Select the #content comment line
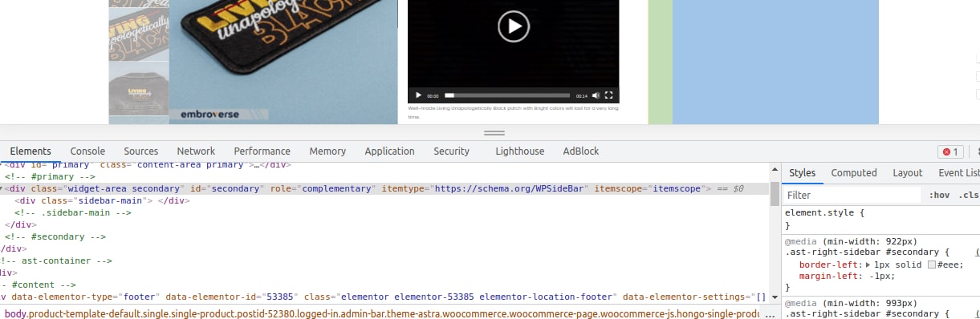Viewport: 980px width, 319px height. point(38,285)
